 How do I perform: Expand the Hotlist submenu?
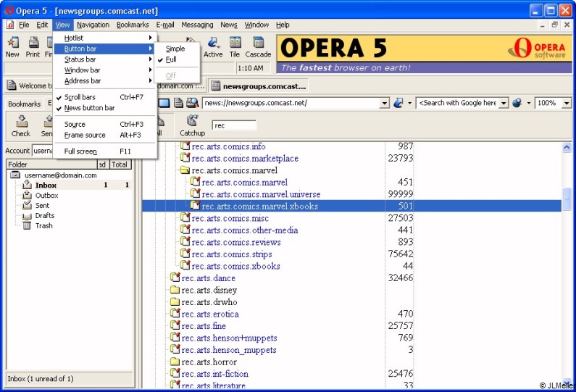(x=106, y=38)
